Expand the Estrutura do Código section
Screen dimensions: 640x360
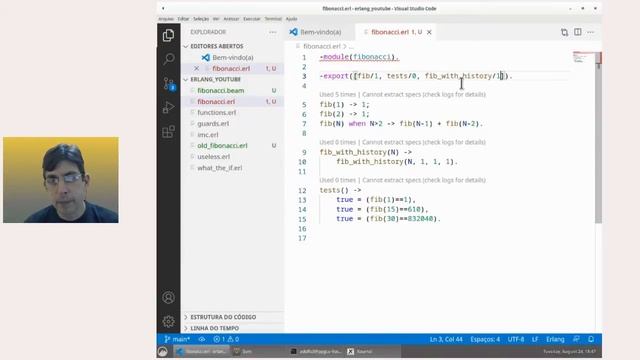coord(223,317)
